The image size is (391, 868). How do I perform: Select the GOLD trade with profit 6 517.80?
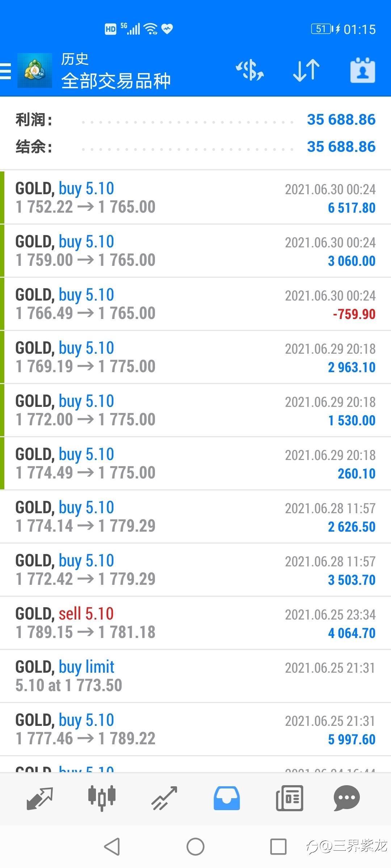coord(195,197)
